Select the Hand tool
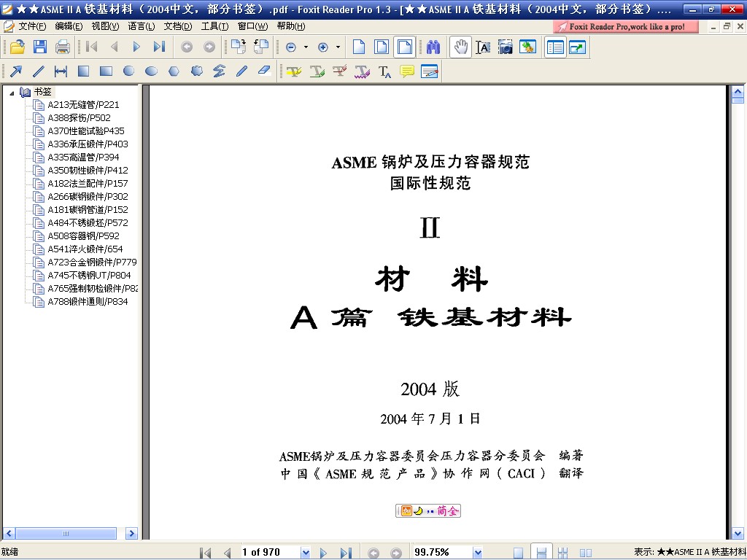This screenshot has width=747, height=560. tap(460, 47)
